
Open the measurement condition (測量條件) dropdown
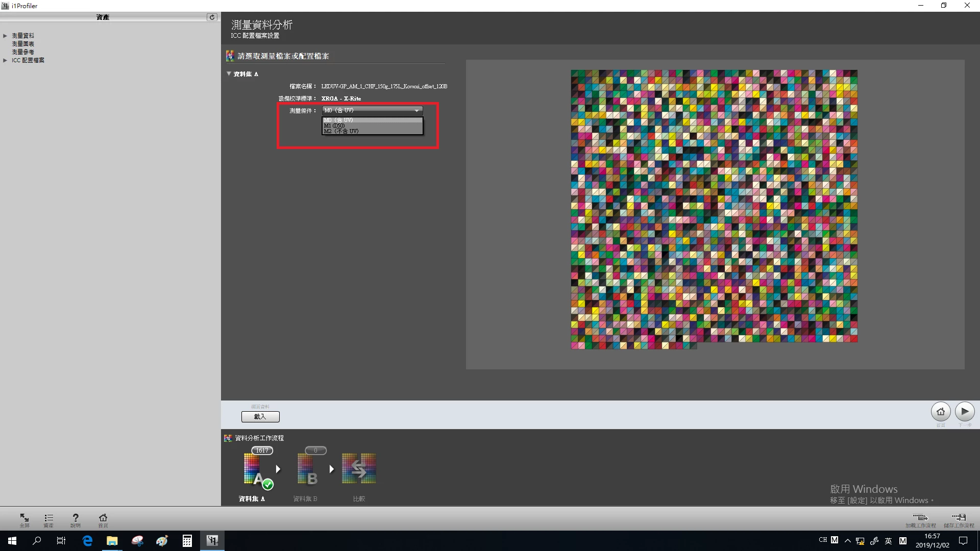click(x=372, y=110)
